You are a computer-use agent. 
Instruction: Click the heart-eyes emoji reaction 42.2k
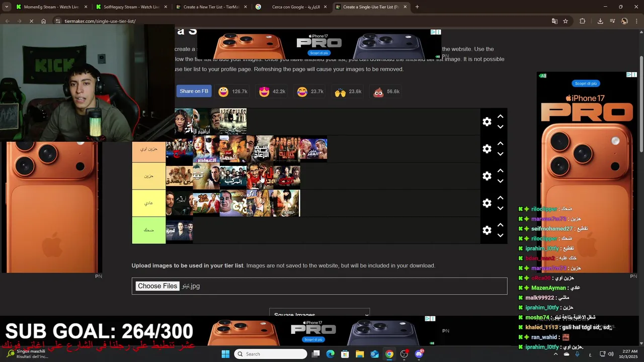coord(272,92)
